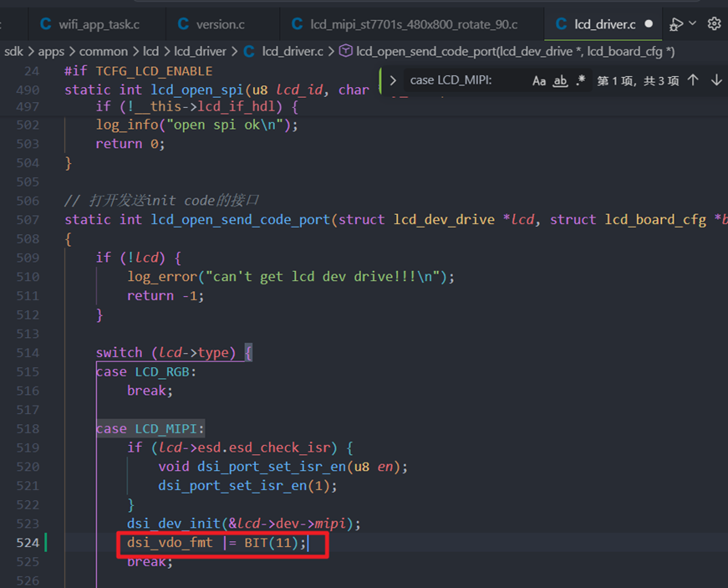
Task: Switch to lcd_mipi_st7701s_480x800_rotate_90.c tab
Action: [x=405, y=24]
